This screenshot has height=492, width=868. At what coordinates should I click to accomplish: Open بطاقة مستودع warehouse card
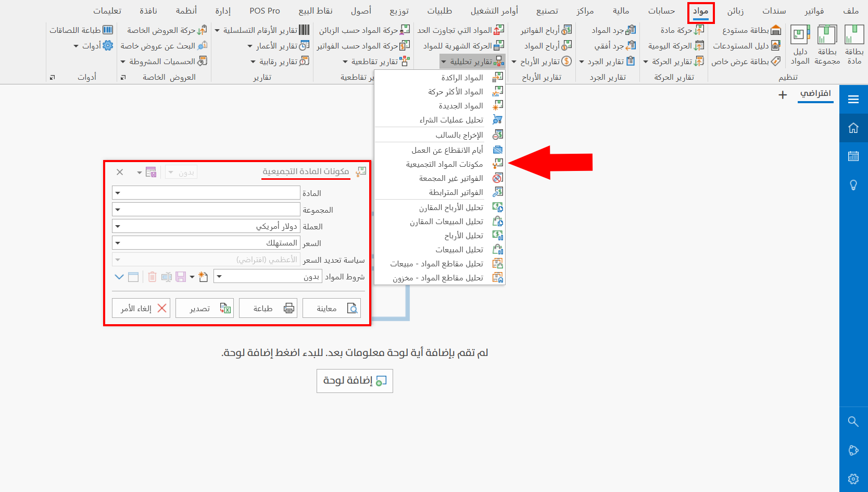click(x=752, y=30)
